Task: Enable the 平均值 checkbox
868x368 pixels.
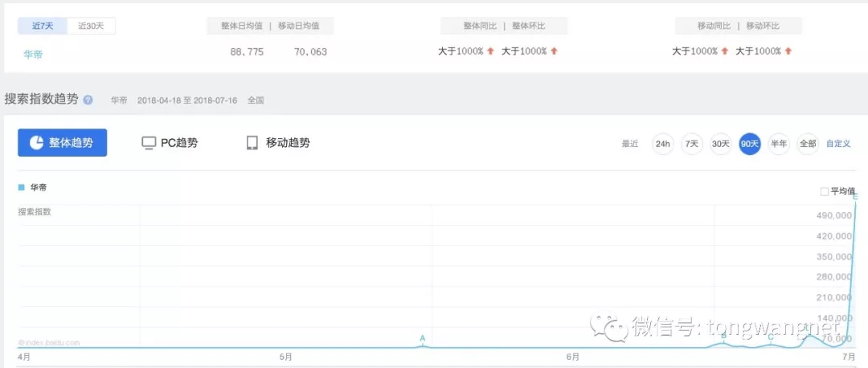Action: 825,191
